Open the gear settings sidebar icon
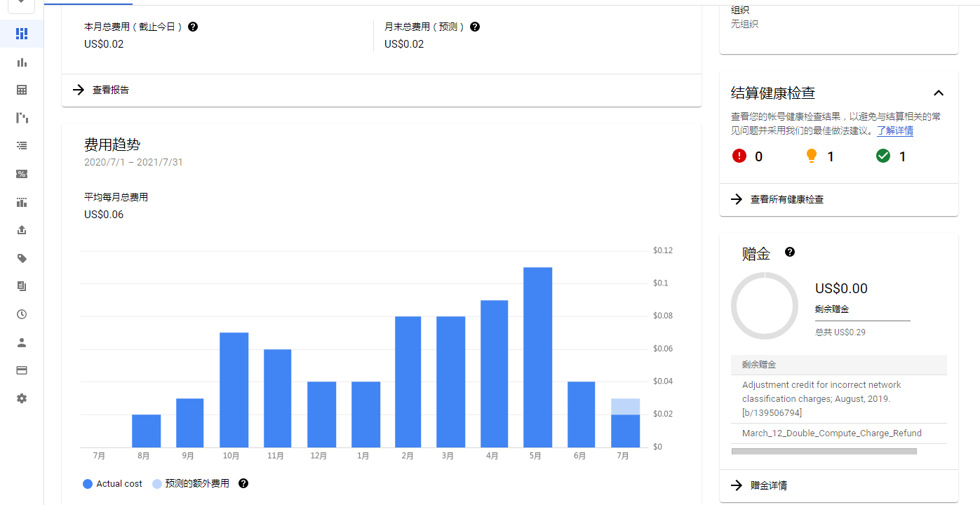 tap(22, 398)
